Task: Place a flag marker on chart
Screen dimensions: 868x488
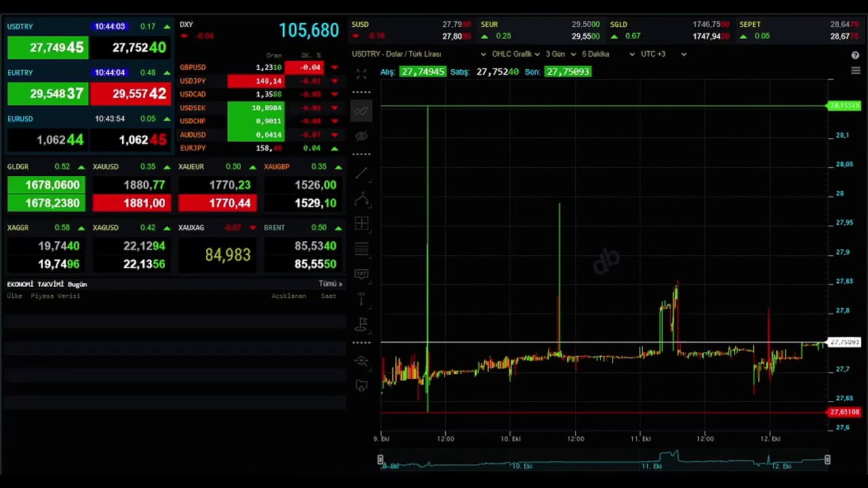Action: click(x=361, y=324)
